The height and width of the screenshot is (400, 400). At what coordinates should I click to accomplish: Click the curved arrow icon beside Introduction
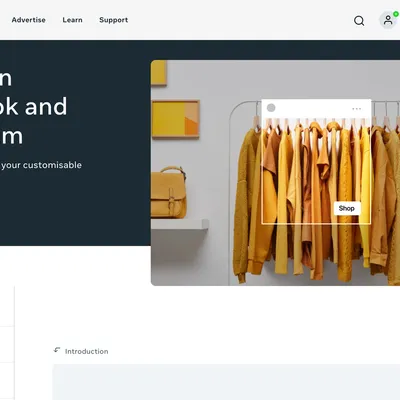[x=57, y=350]
